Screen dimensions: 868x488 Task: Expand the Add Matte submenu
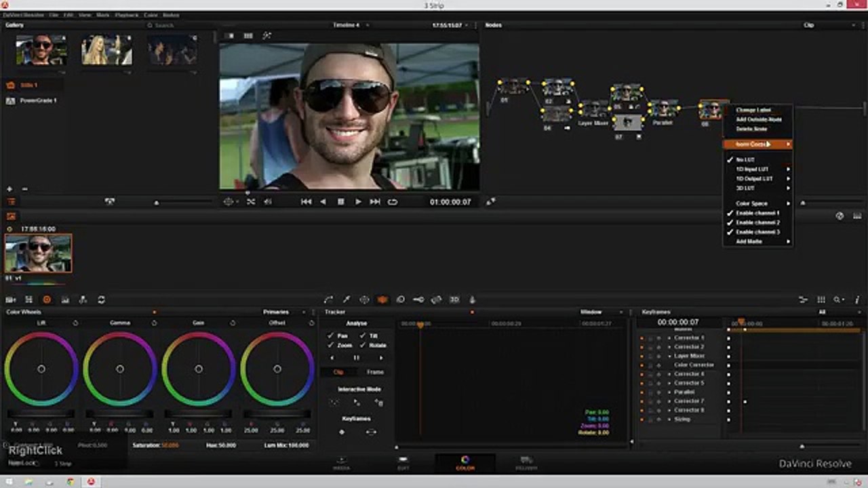(x=757, y=242)
